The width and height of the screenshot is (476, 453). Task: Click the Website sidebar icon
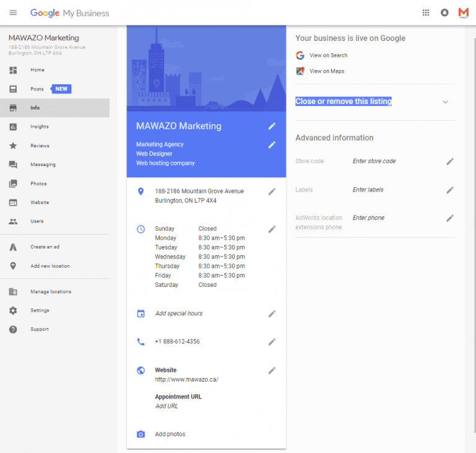point(13,203)
